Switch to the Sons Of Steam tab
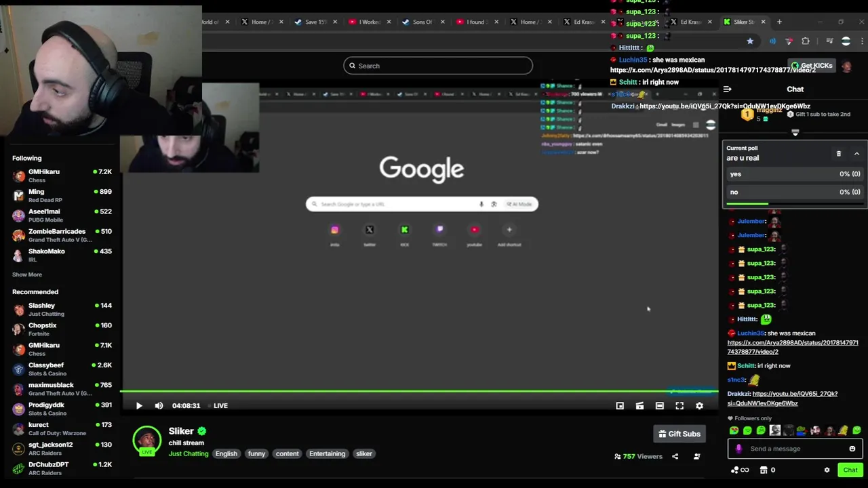Viewport: 868px width, 488px height. (x=422, y=22)
